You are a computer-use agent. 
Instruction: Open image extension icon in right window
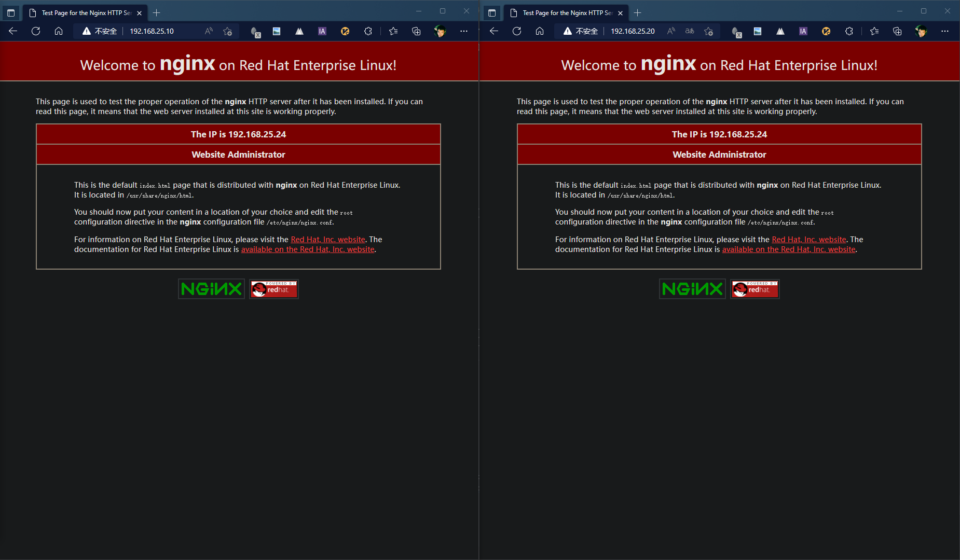pos(758,31)
